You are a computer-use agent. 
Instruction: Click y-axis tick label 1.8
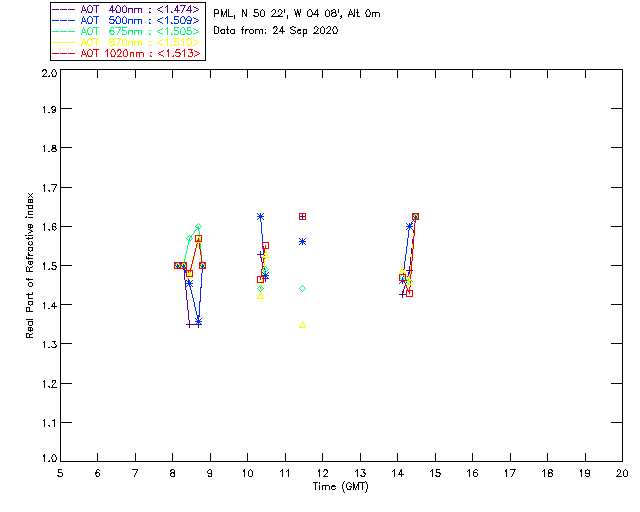coord(49,148)
